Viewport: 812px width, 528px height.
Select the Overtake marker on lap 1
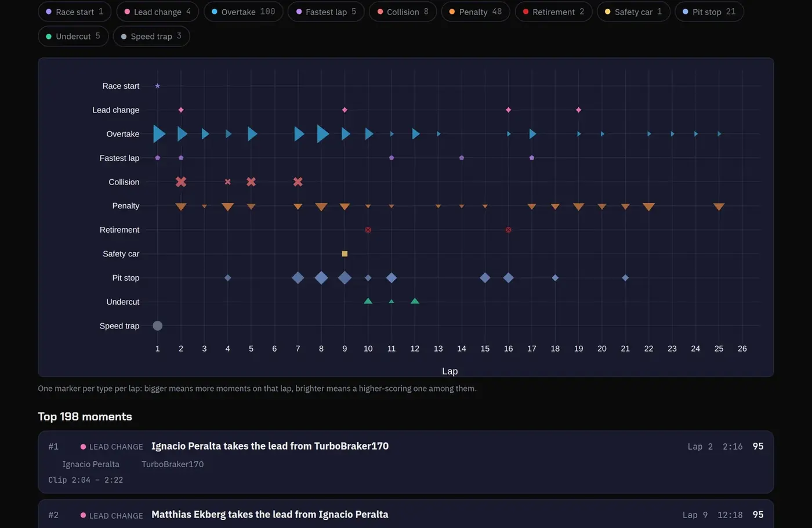point(159,134)
